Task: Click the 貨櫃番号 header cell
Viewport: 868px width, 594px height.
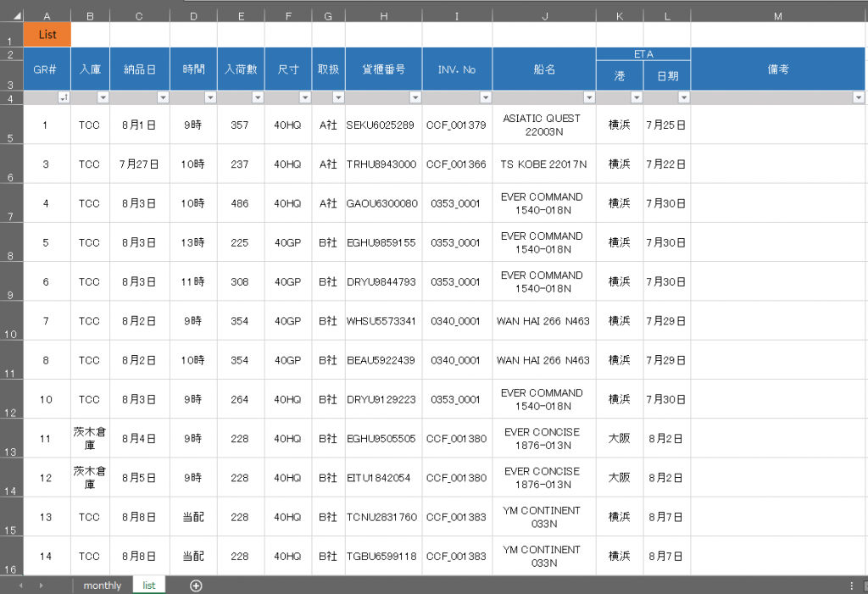Action: pyautogui.click(x=384, y=69)
